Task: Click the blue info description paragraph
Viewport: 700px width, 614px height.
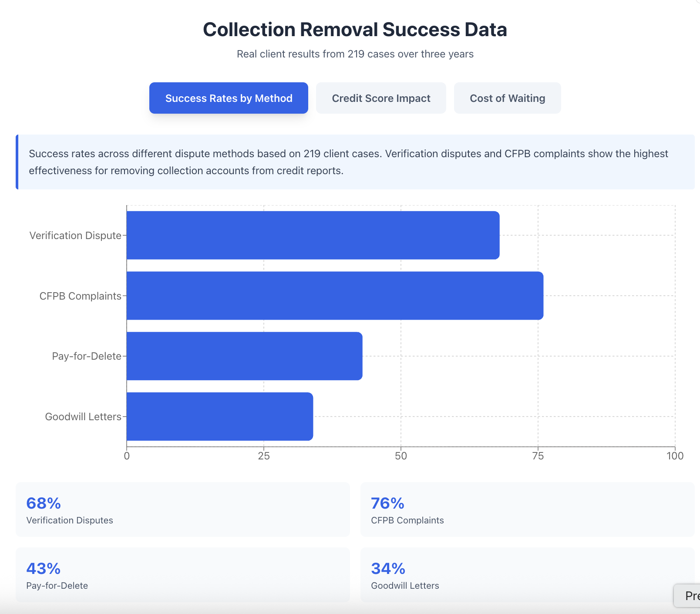Action: 355,162
